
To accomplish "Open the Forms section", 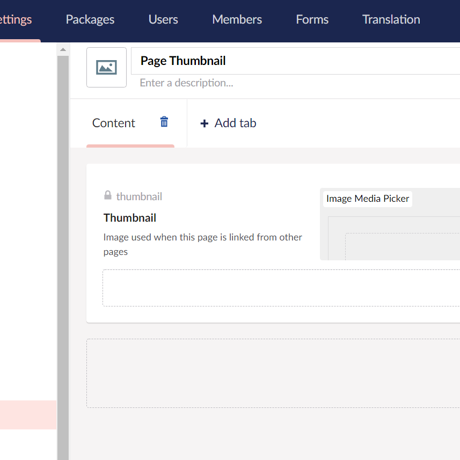I will pyautogui.click(x=312, y=20).
